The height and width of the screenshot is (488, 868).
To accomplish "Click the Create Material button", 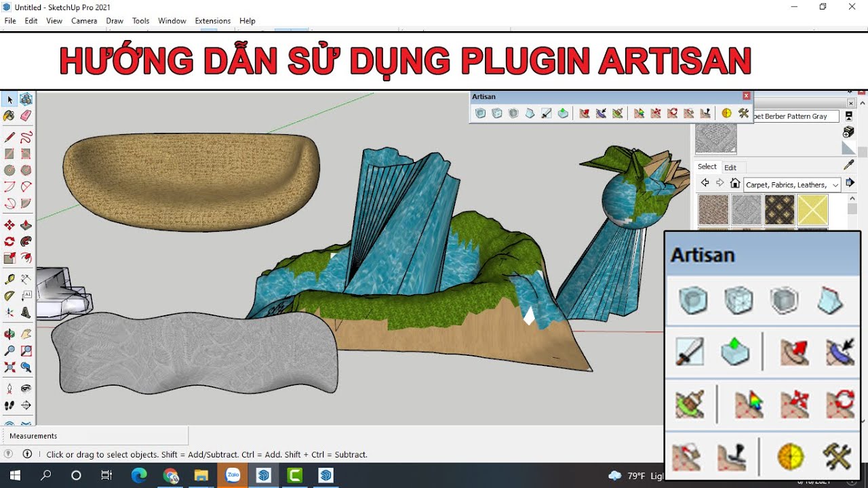I will 848,131.
